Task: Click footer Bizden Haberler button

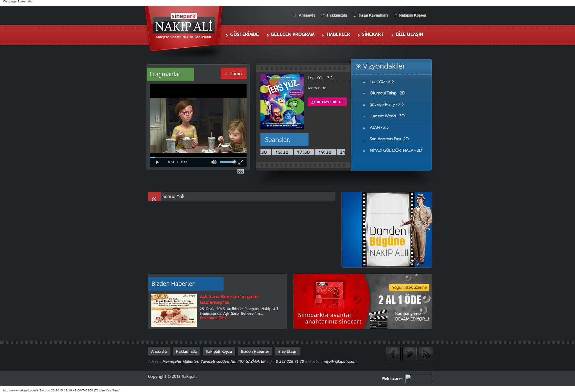Action: click(255, 351)
